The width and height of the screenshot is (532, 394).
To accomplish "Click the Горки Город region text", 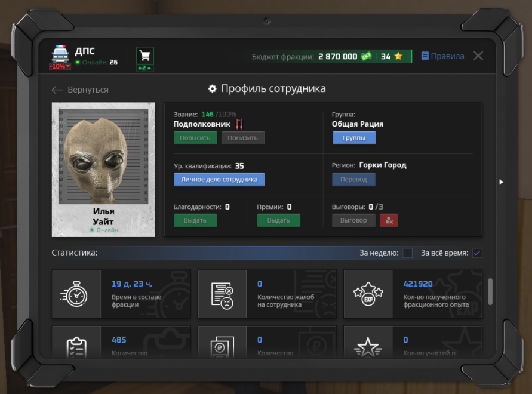I will click(x=383, y=165).
